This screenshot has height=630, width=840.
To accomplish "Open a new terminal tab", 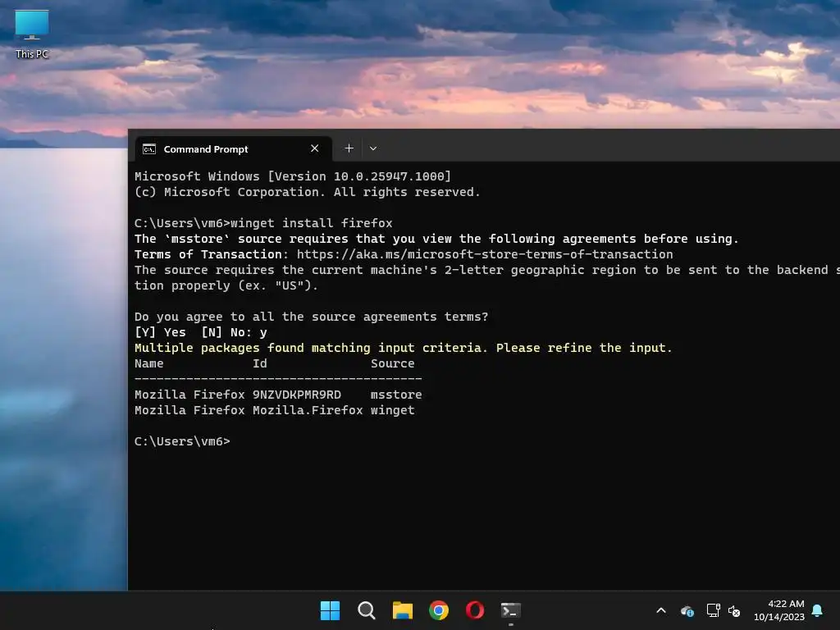I will (x=349, y=148).
